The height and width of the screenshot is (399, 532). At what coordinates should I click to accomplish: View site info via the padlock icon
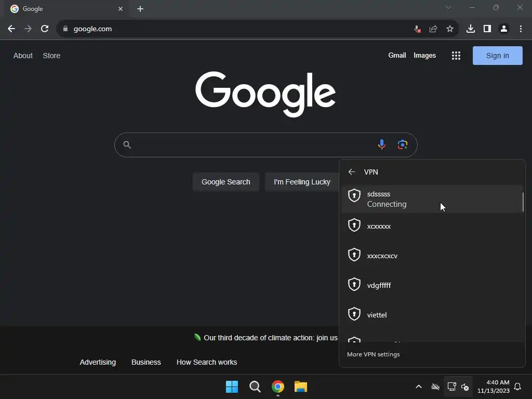tap(65, 29)
